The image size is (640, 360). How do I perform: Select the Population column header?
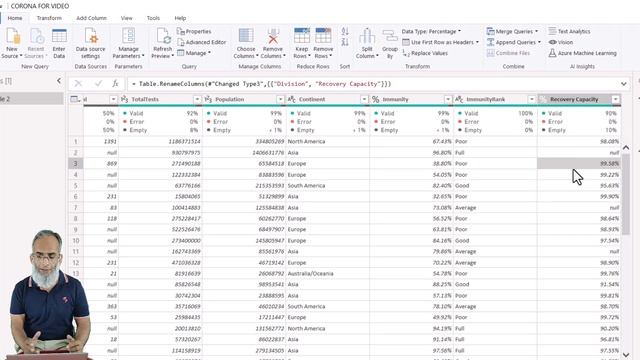(x=230, y=99)
